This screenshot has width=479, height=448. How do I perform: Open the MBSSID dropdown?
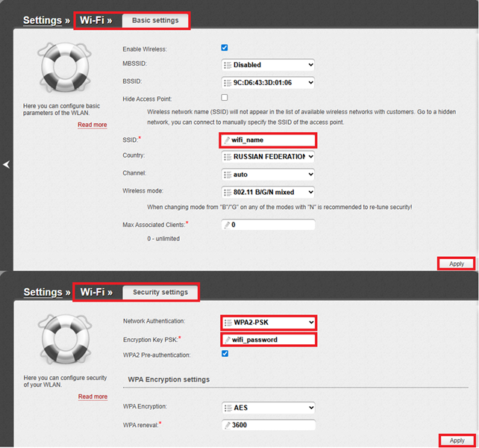(269, 65)
